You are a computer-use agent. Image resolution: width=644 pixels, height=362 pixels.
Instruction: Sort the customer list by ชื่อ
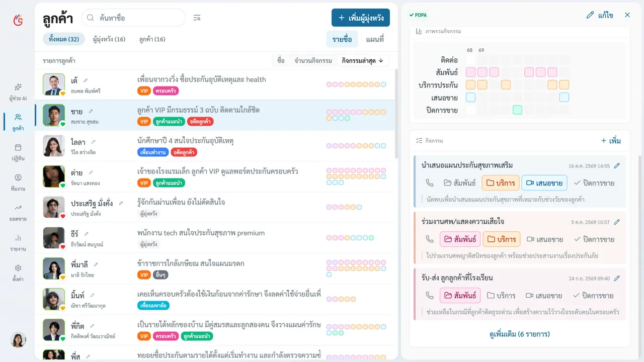tap(281, 60)
